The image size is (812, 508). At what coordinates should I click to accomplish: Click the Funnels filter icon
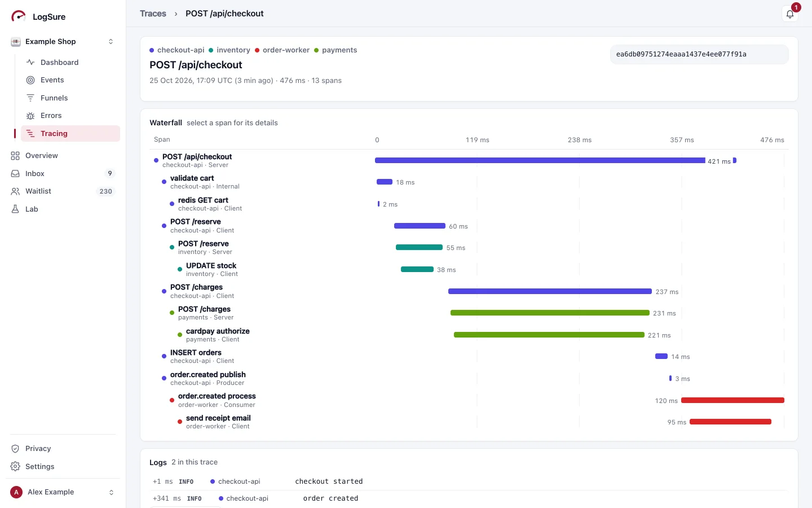point(30,98)
